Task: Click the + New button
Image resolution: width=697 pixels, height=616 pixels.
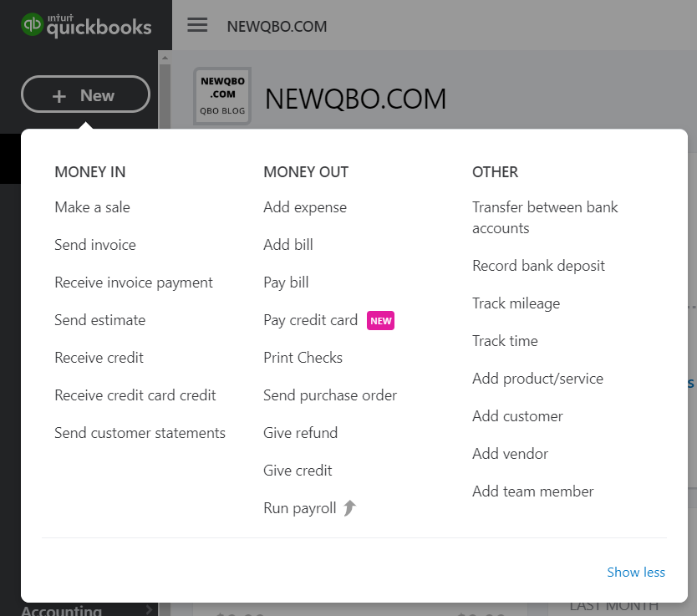Action: [85, 94]
